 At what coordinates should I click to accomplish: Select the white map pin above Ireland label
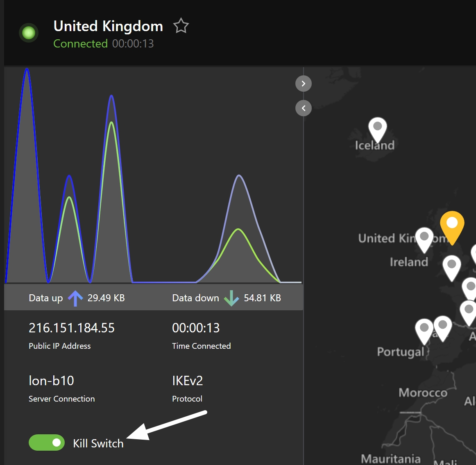point(424,239)
